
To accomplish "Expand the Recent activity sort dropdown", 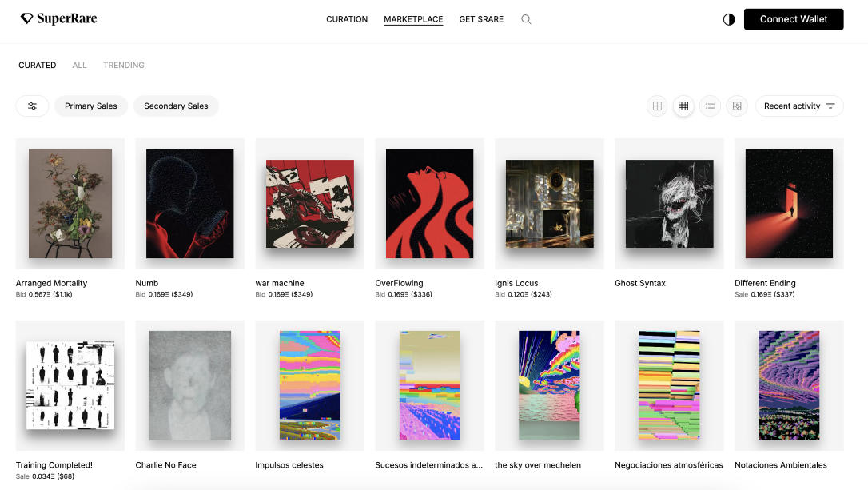I will 799,106.
